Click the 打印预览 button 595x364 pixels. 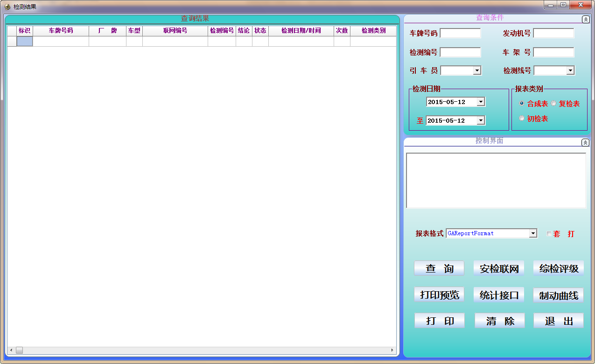point(439,295)
